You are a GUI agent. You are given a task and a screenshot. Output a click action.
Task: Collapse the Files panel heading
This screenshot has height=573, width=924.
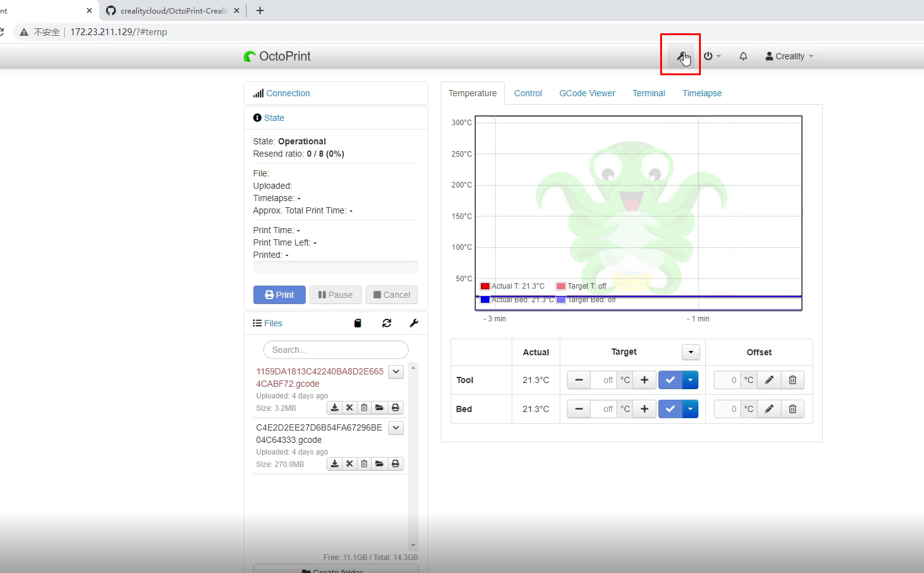[x=272, y=323]
